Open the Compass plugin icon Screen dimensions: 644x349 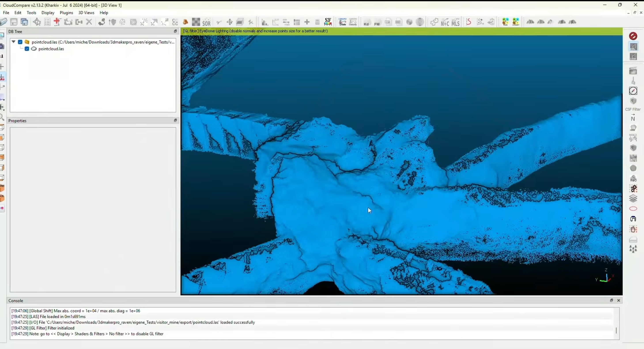pos(633,91)
